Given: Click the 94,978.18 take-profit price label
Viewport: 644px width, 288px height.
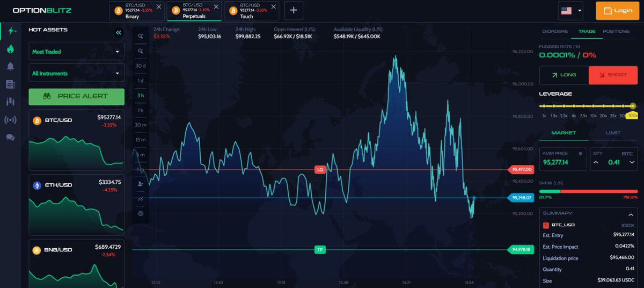Looking at the screenshot, I should click(521, 249).
